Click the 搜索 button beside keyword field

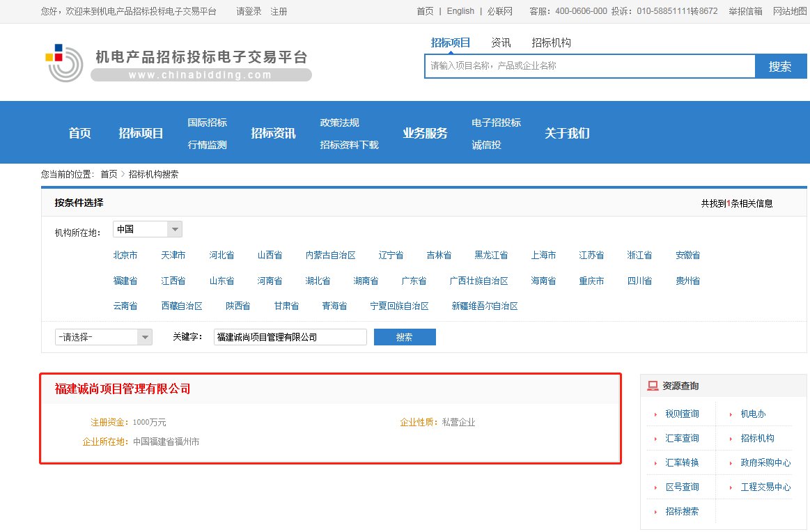pyautogui.click(x=405, y=337)
